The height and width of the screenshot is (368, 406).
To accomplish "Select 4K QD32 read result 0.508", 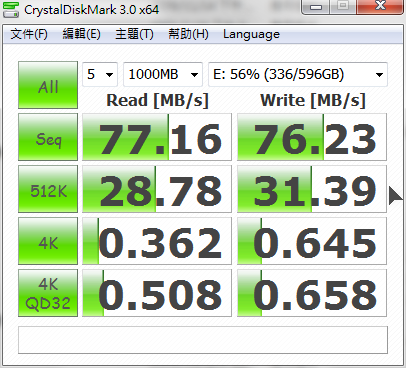I will tap(157, 293).
